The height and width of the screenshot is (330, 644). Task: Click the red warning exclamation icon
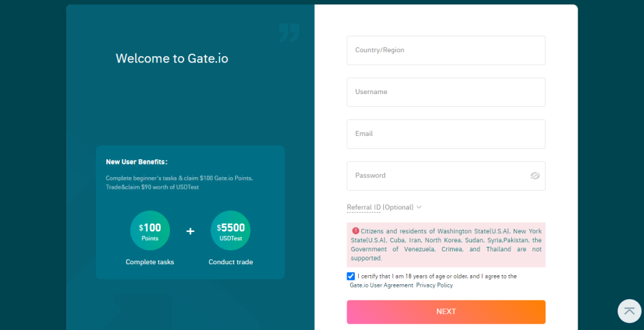tap(355, 230)
